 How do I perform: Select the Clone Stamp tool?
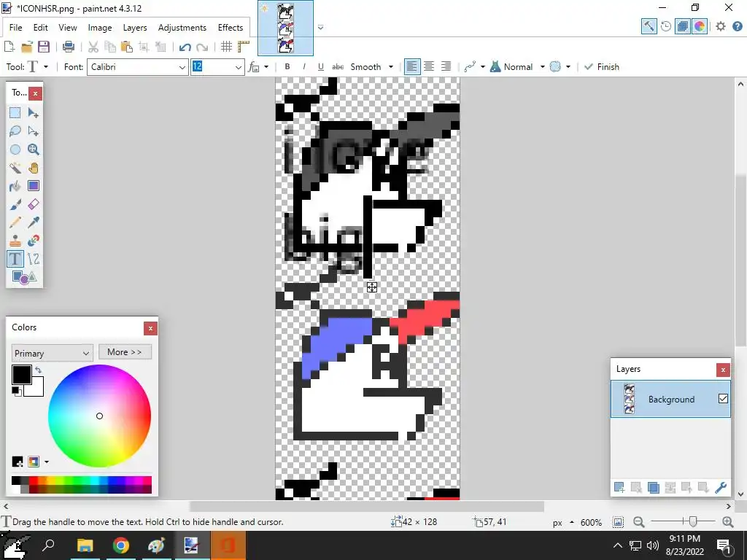coord(15,241)
